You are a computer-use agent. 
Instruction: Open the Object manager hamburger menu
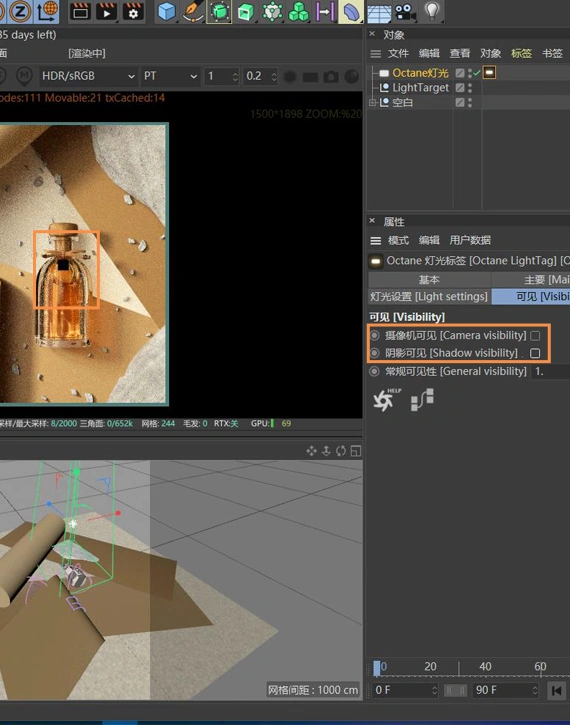tap(375, 54)
